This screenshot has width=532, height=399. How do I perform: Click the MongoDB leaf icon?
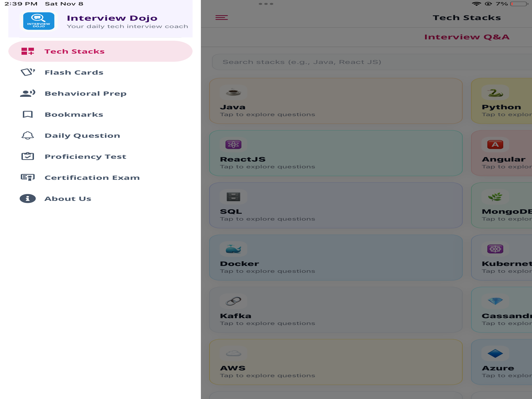495,197
